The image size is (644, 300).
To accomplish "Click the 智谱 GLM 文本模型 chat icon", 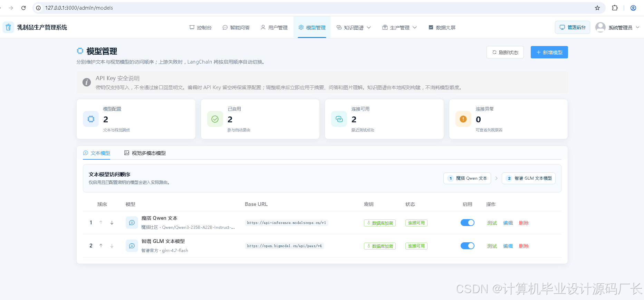I will 132,246.
